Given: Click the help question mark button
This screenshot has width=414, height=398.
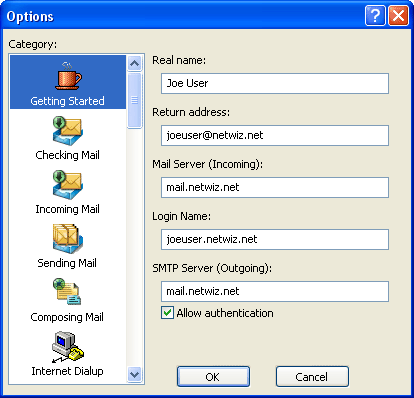Looking at the screenshot, I should (x=375, y=15).
